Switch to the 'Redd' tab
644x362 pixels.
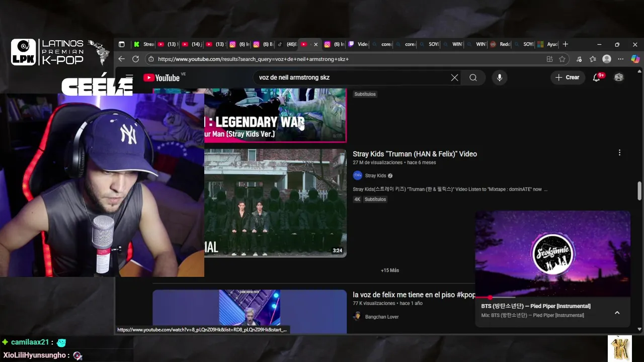pos(501,44)
